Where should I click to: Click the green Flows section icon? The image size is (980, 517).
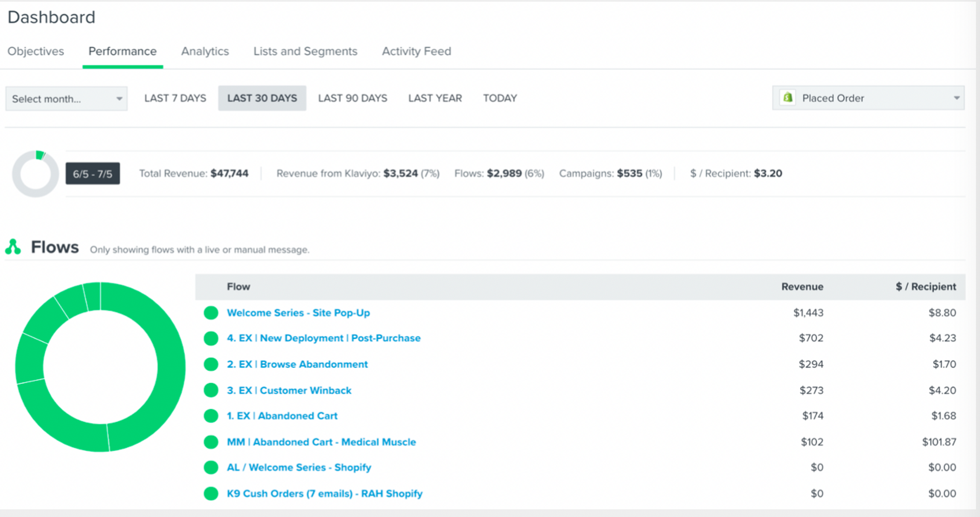(x=13, y=247)
